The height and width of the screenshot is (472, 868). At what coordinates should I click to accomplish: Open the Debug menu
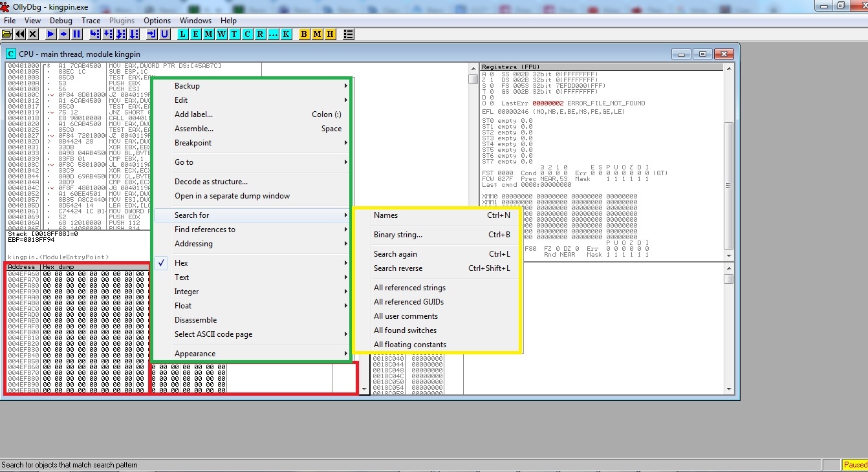tap(61, 21)
